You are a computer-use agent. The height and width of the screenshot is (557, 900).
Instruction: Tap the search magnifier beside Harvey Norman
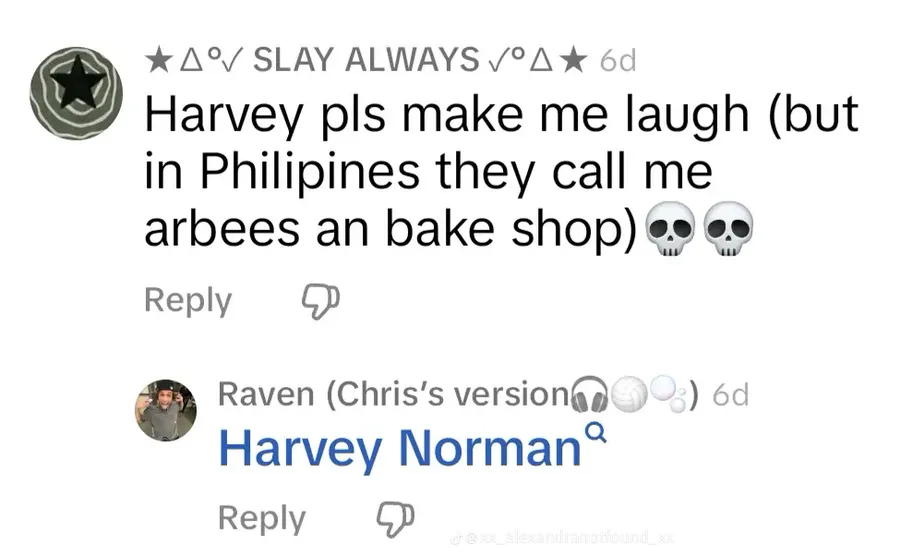pos(597,432)
